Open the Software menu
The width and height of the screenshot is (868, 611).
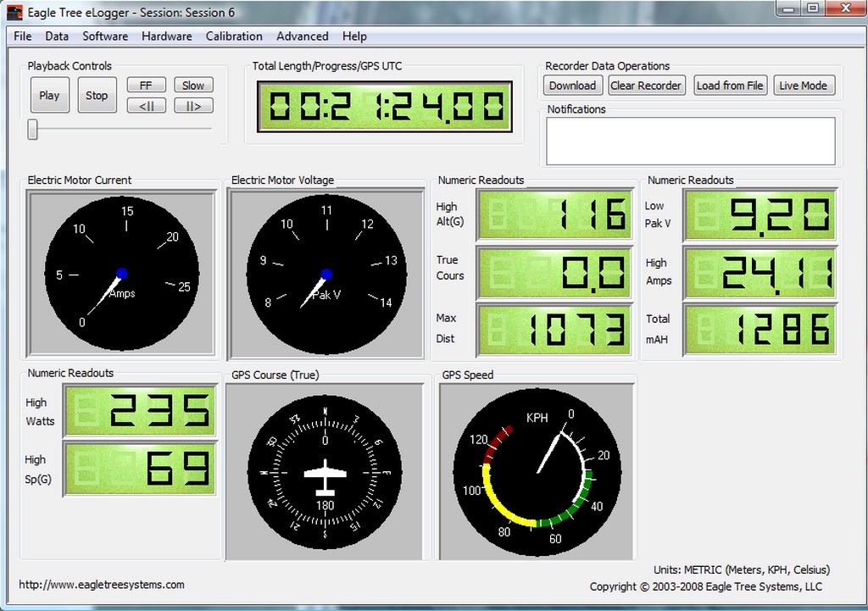coord(105,36)
